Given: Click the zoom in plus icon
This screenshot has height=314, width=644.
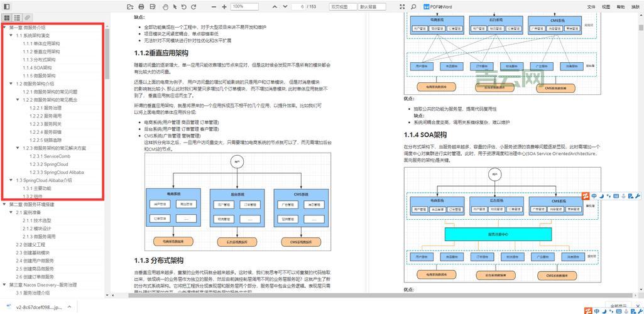Looking at the screenshot, I should click(x=224, y=7).
